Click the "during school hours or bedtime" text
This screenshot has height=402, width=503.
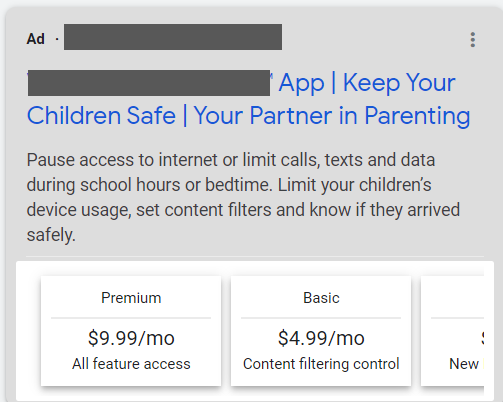[150, 185]
